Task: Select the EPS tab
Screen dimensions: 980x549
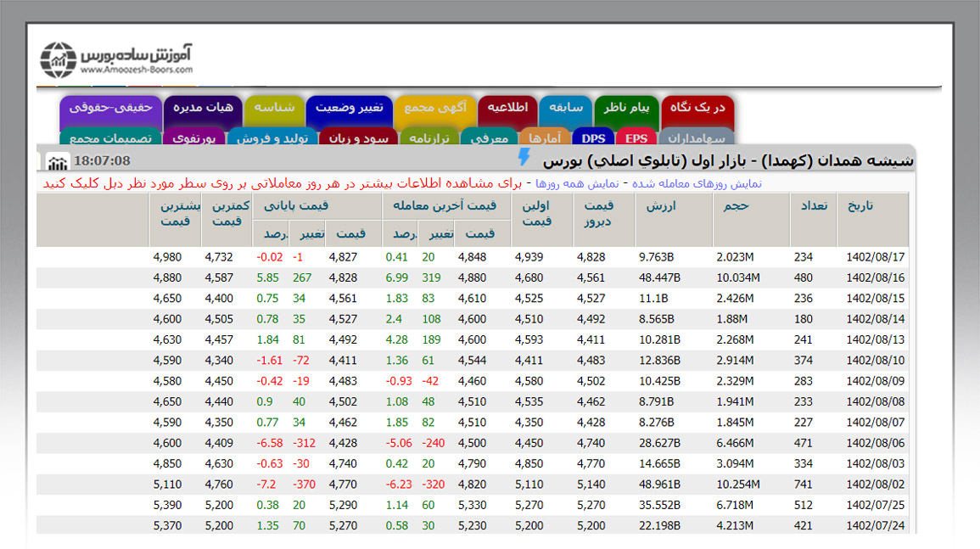Action: [636, 138]
